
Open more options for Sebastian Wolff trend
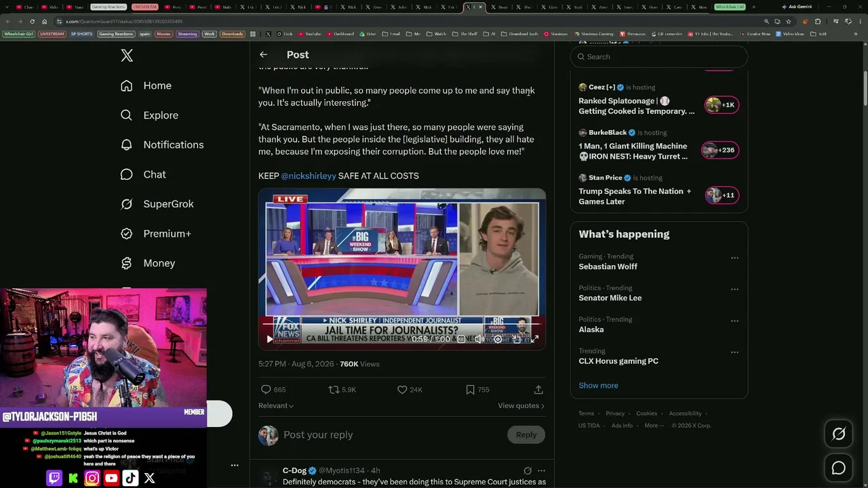click(x=734, y=258)
